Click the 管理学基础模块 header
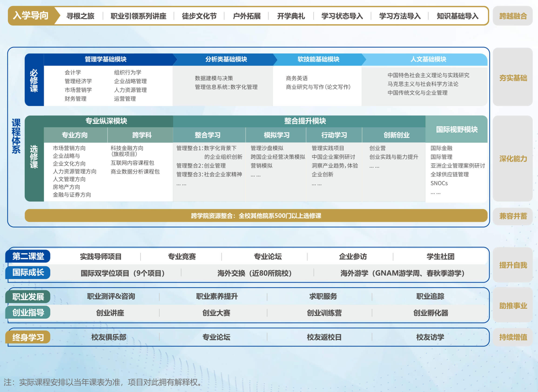This screenshot has height=392, width=538. (106, 59)
